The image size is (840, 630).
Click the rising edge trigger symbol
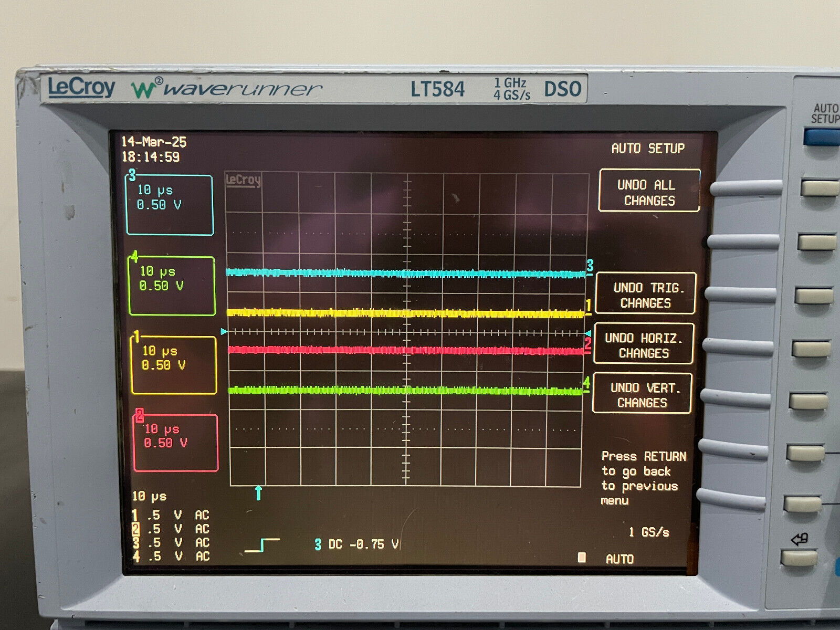(x=262, y=545)
